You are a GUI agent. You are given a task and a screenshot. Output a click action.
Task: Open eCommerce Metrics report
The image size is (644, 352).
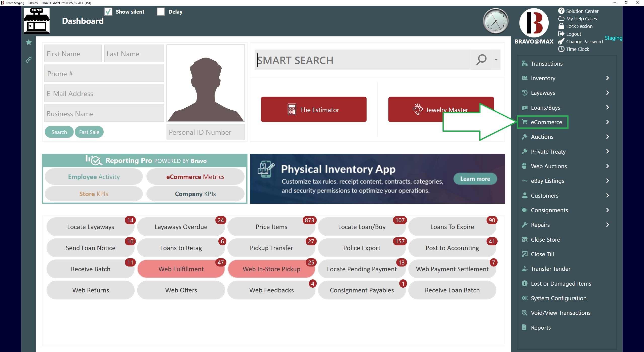(195, 177)
